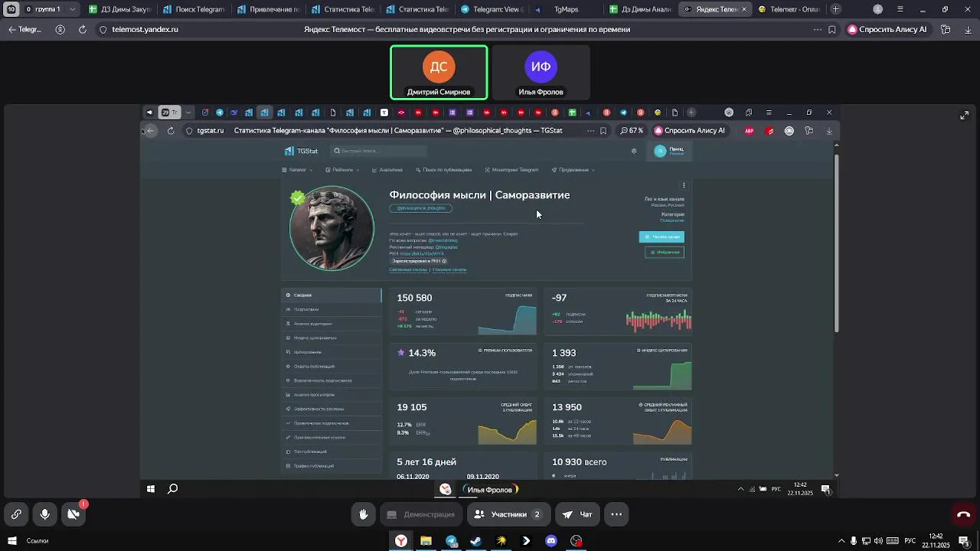The width and height of the screenshot is (980, 551).
Task: Select Анализ аудитории in sidebar
Action: click(x=331, y=324)
